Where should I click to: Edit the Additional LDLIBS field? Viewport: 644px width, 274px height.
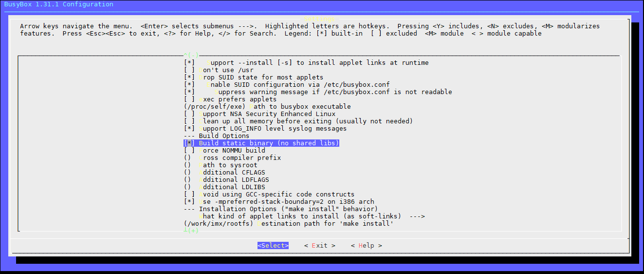[224, 187]
